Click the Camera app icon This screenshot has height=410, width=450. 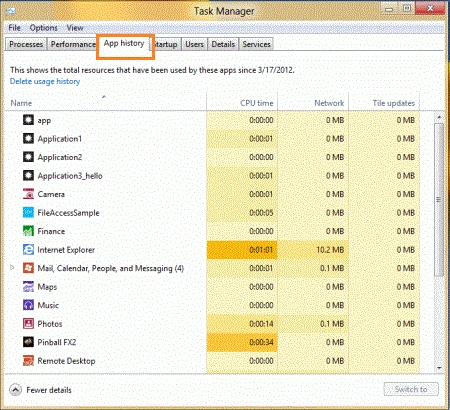[28, 194]
